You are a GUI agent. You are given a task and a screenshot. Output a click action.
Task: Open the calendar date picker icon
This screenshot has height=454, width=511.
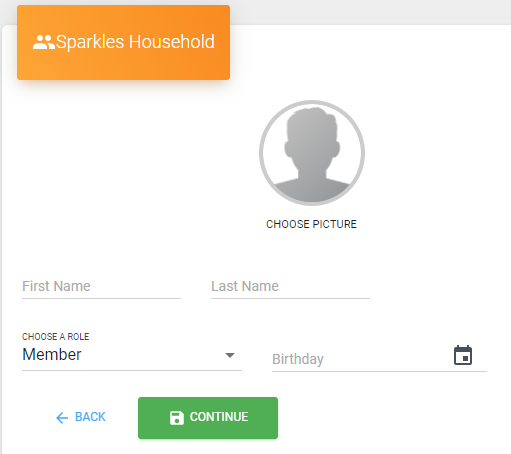click(x=463, y=355)
